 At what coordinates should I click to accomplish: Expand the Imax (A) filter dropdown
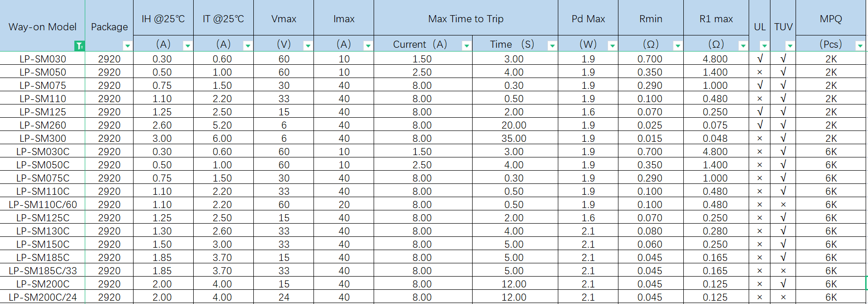tap(368, 46)
